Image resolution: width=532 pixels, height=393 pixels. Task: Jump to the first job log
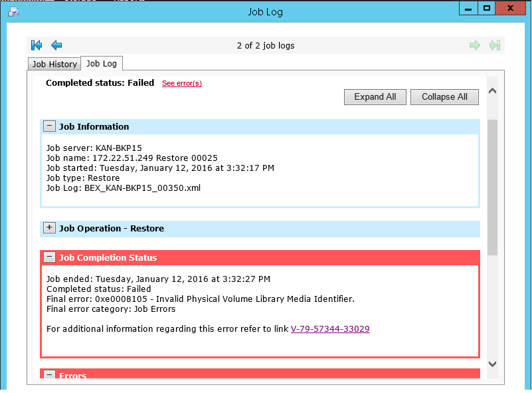[x=37, y=45]
